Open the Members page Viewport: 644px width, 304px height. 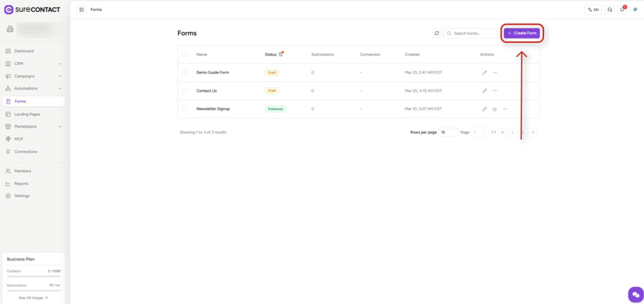point(33,171)
